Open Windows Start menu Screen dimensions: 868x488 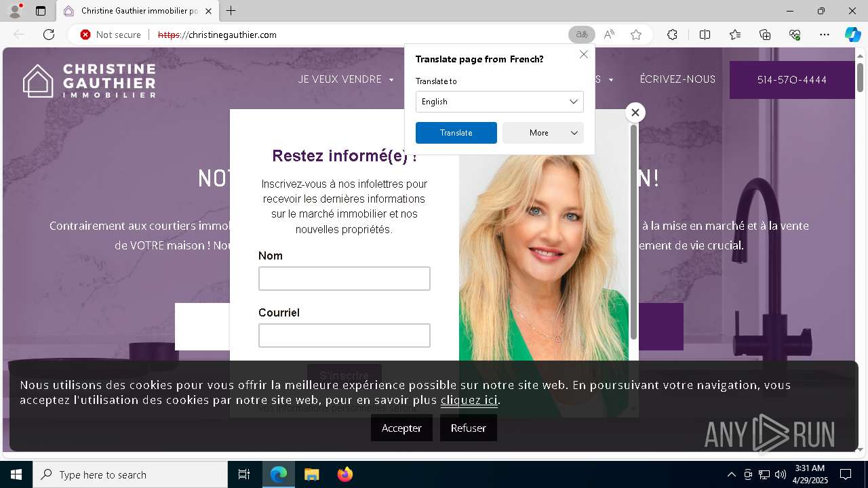(16, 474)
